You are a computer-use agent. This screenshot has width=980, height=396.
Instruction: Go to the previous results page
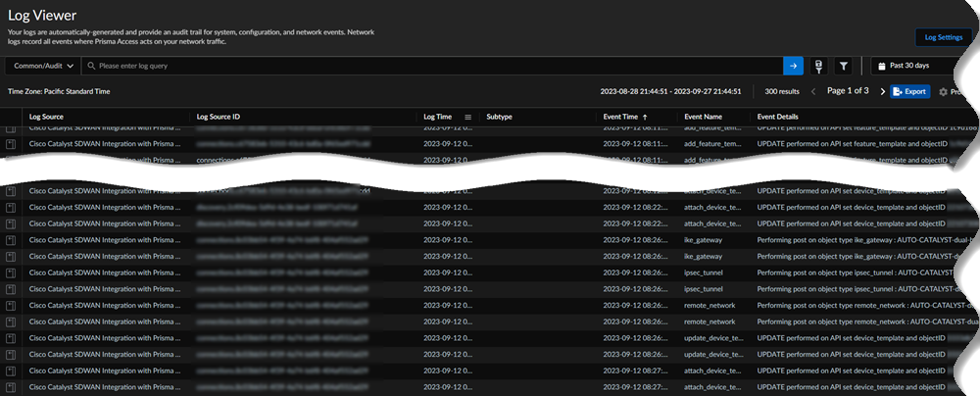tap(811, 91)
